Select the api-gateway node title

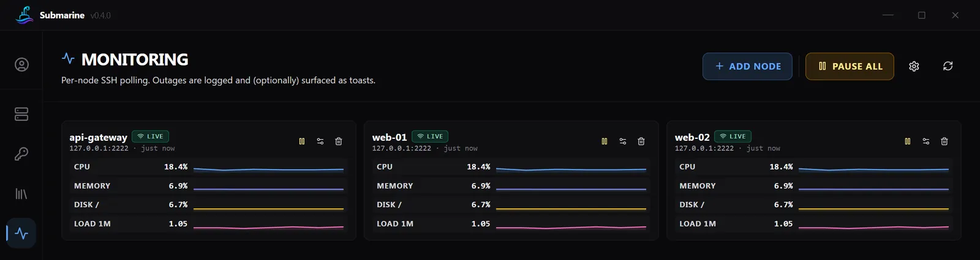coord(98,137)
